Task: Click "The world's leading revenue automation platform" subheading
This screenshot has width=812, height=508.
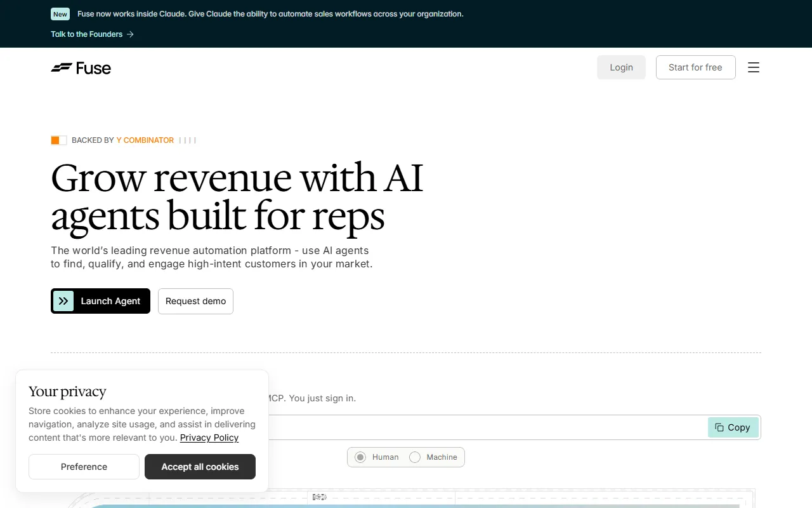Action: [x=212, y=257]
